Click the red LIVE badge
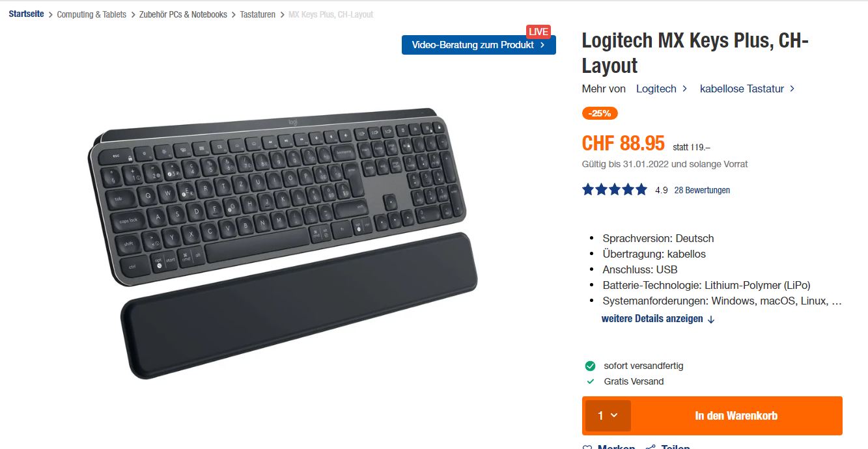This screenshot has height=449, width=868. point(539,32)
